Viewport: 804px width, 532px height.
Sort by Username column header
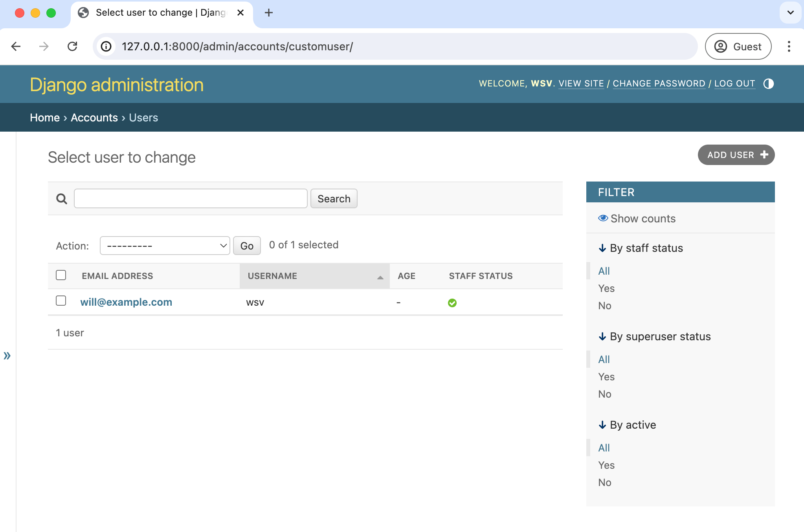(272, 276)
